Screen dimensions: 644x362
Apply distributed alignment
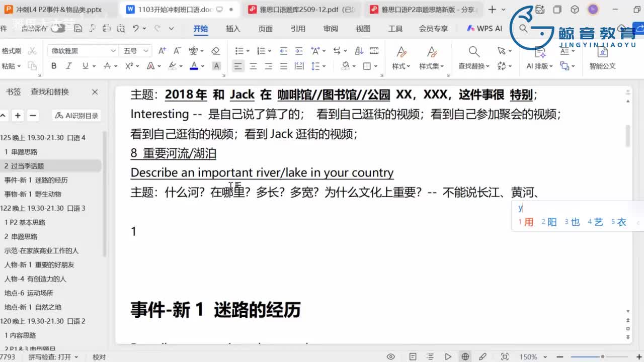299,66
